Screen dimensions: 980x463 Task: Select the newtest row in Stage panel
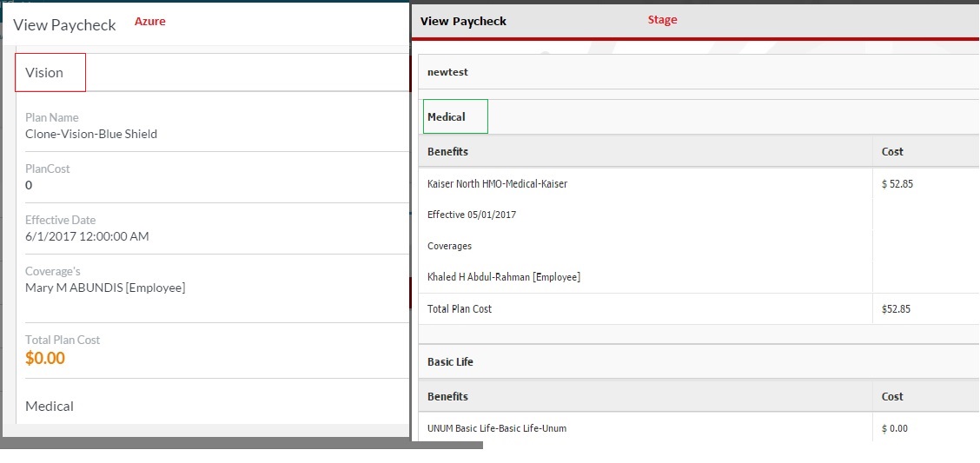448,72
